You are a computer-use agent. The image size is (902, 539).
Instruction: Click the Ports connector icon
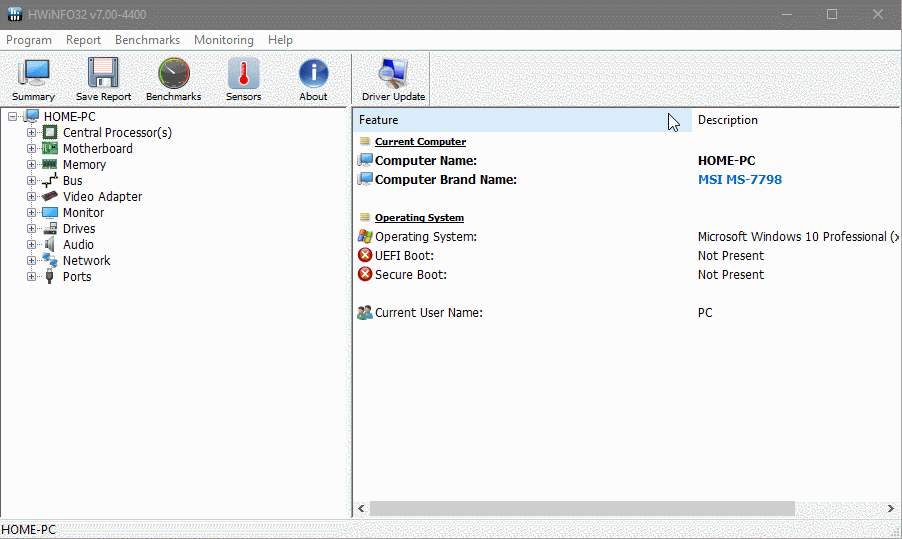(x=50, y=277)
